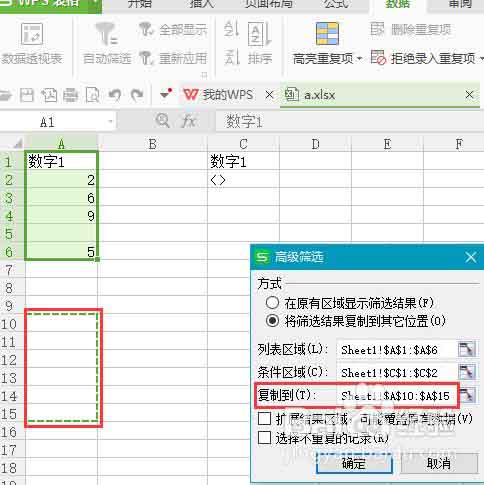
Task: Click the Undo arrow in quick toolbar
Action: point(115,95)
